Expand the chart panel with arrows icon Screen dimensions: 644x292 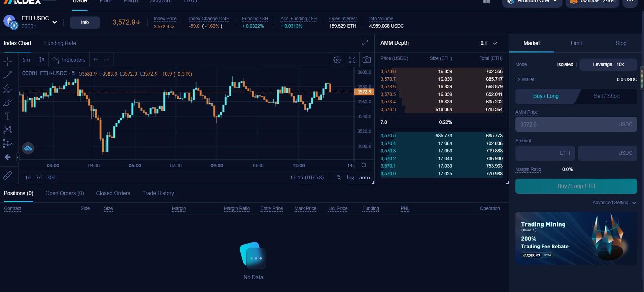click(x=365, y=43)
